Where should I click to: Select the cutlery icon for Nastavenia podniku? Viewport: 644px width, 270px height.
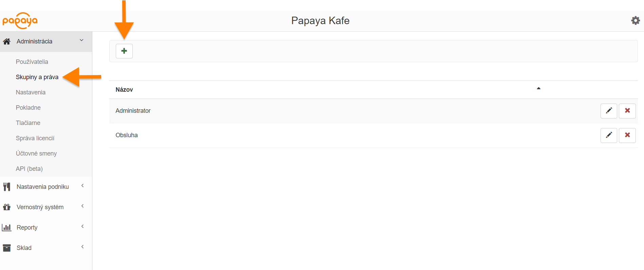pyautogui.click(x=6, y=186)
